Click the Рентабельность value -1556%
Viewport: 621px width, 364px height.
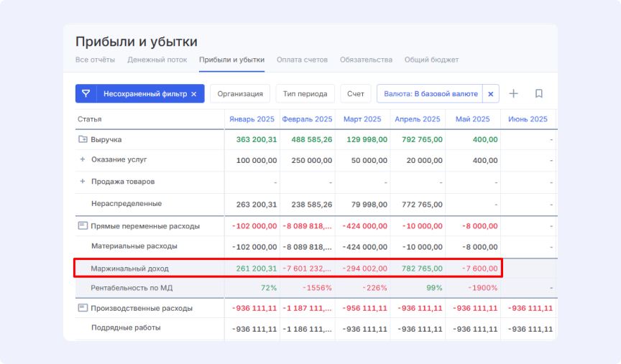(317, 288)
